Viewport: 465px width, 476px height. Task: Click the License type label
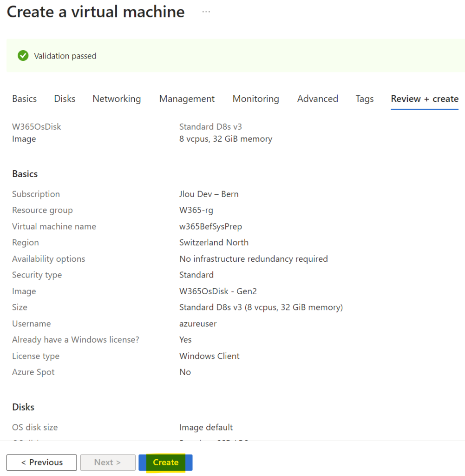point(35,356)
